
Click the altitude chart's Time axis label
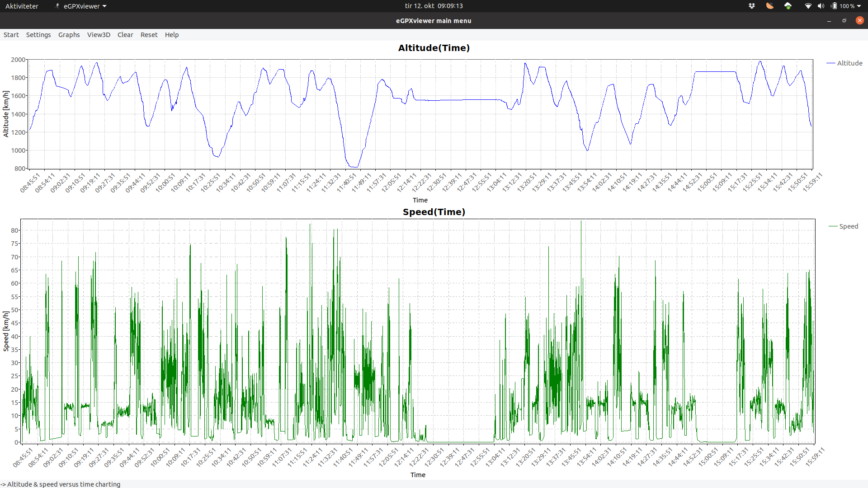pyautogui.click(x=420, y=200)
